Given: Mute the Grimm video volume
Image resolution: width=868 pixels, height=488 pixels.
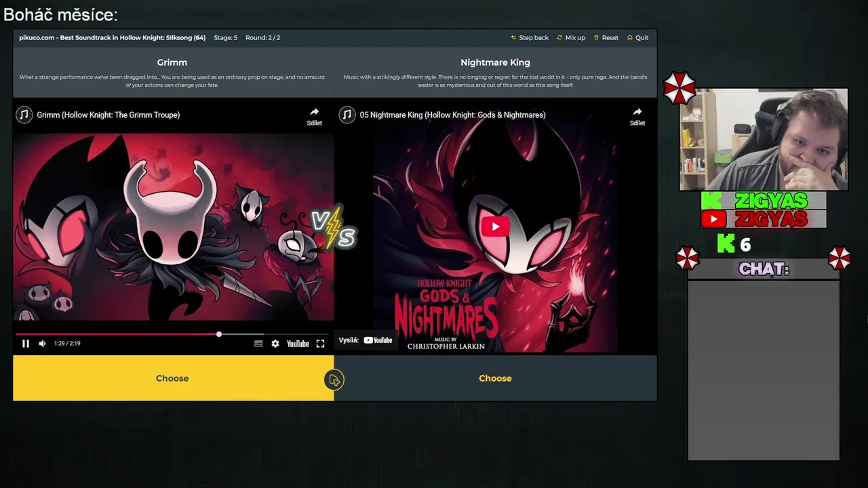Looking at the screenshot, I should [42, 344].
